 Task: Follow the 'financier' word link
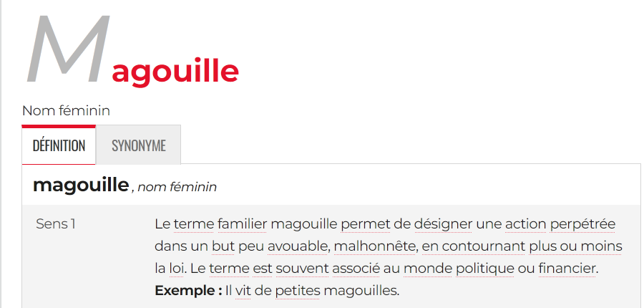pos(567,269)
